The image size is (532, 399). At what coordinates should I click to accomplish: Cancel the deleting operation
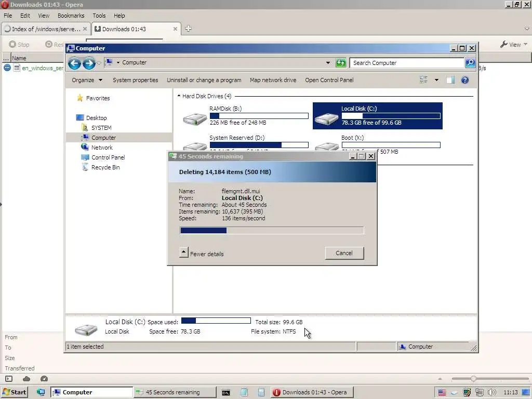click(344, 253)
